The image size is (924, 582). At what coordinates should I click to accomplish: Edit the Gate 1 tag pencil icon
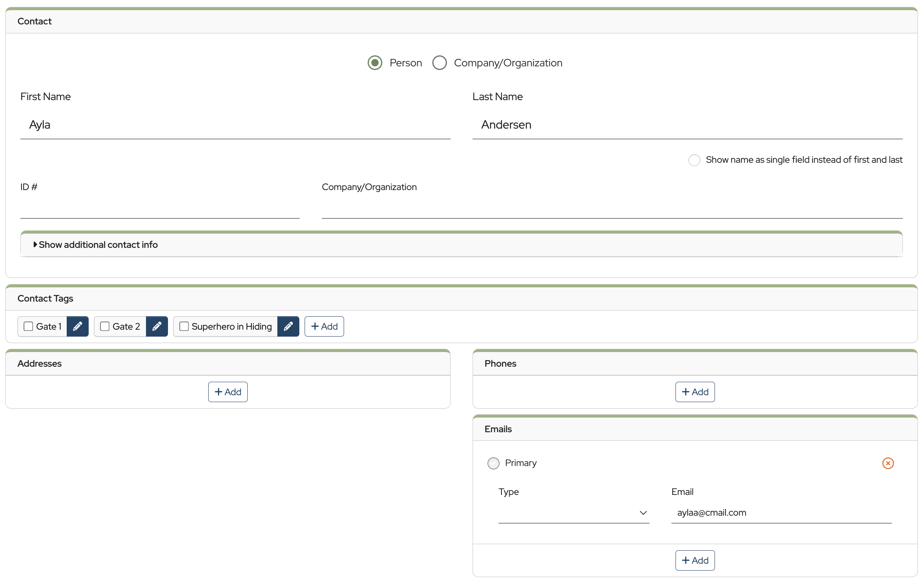77,326
